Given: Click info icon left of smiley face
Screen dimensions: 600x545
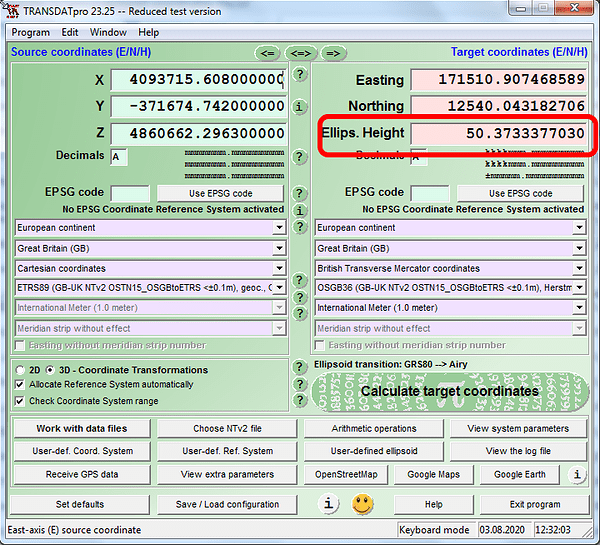Looking at the screenshot, I should [x=328, y=503].
